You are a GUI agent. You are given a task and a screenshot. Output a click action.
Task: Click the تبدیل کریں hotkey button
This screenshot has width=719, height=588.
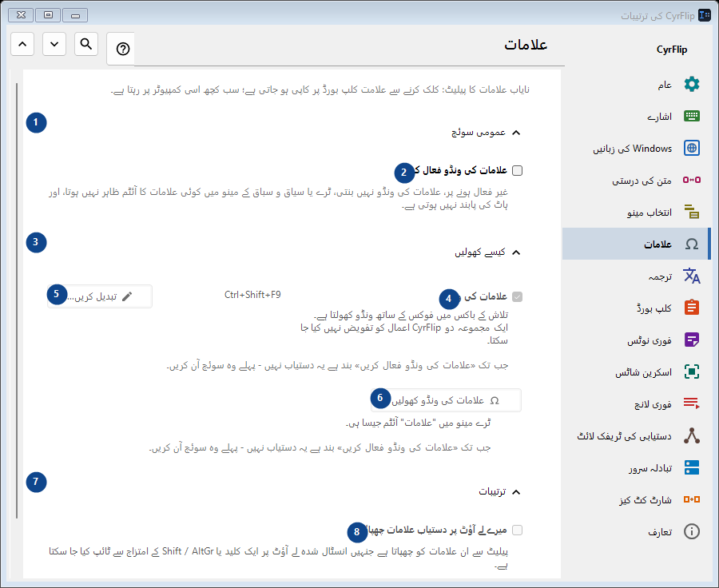tap(100, 296)
